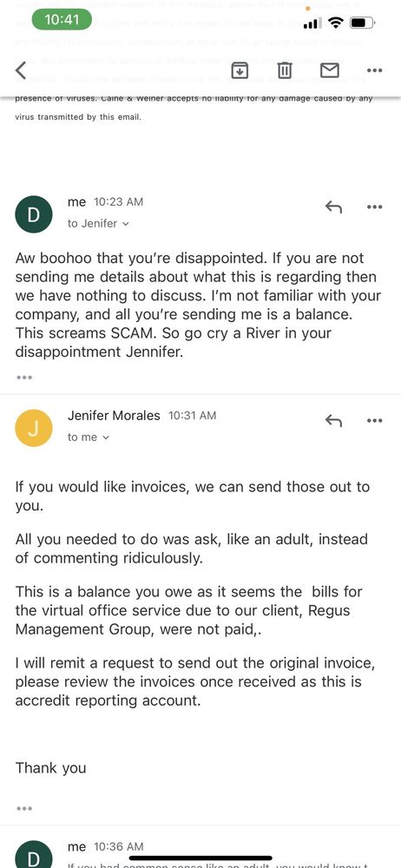Reply to Jenifer Morales' 10:31 AM email
Screen dimensions: 401x868
(x=333, y=420)
